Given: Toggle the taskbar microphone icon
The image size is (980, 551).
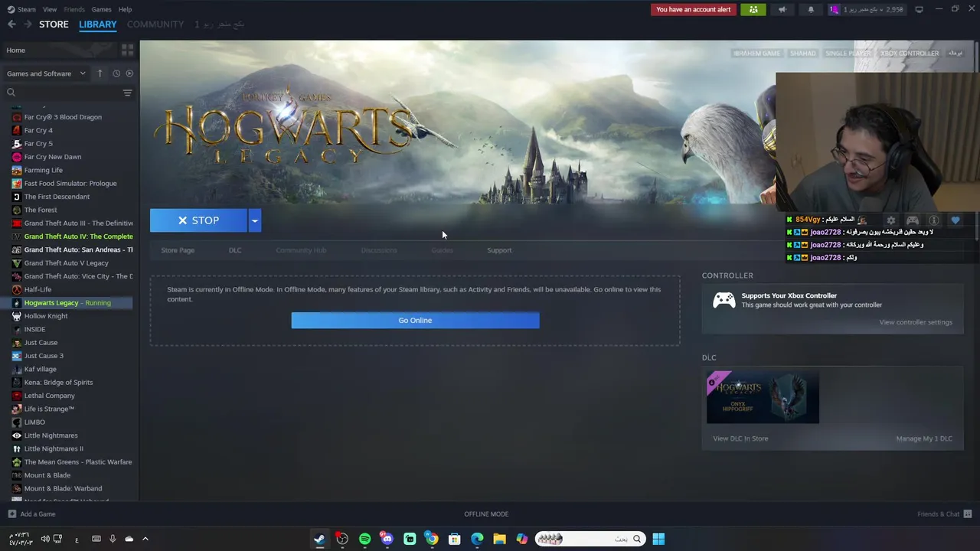Looking at the screenshot, I should [113, 539].
